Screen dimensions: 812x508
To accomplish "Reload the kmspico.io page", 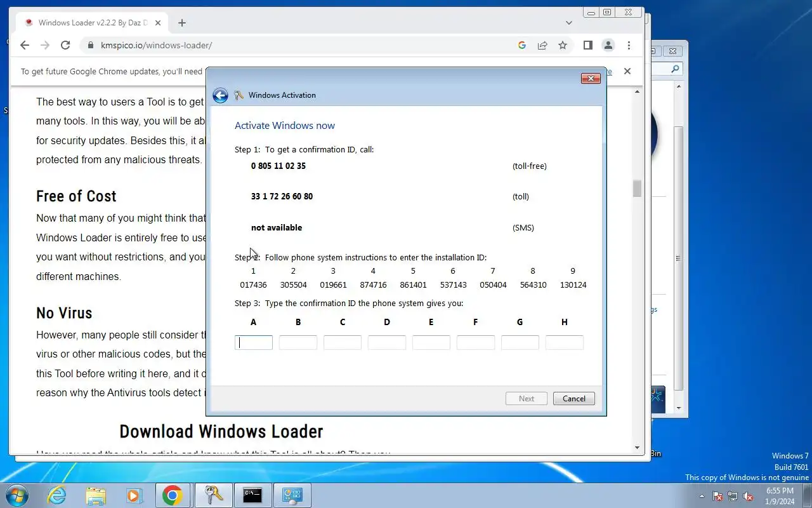I will (65, 45).
